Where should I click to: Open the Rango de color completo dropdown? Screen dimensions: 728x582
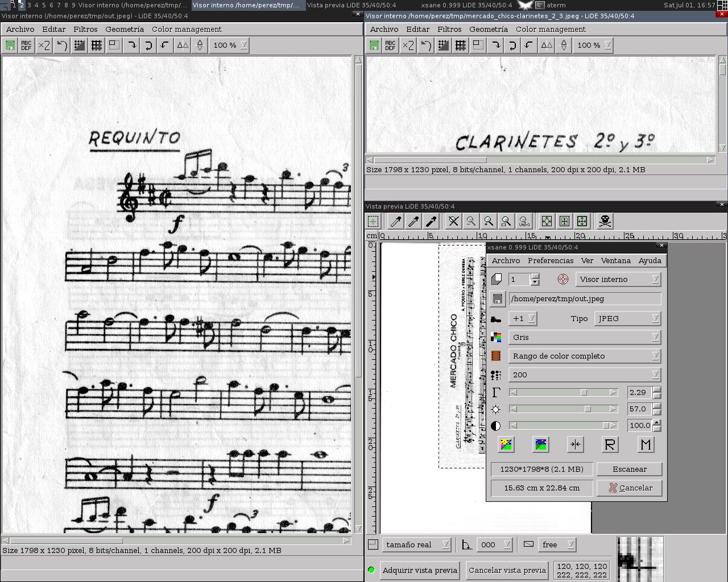pos(585,356)
